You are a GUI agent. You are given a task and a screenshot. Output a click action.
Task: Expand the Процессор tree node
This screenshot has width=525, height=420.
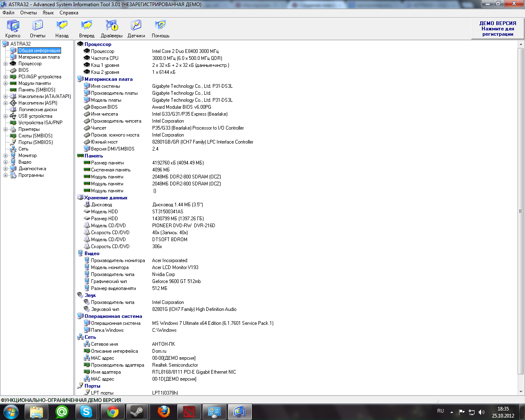click(6, 64)
